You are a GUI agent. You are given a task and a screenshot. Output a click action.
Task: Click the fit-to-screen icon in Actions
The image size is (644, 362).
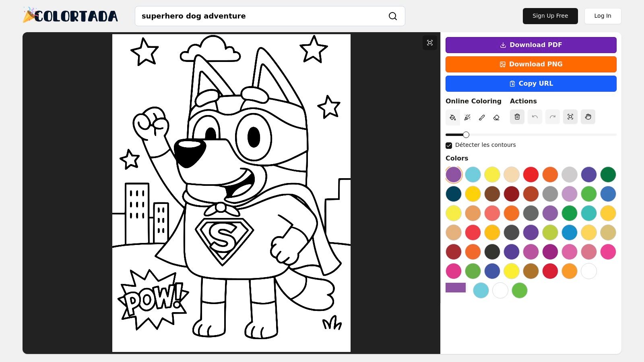(x=570, y=117)
